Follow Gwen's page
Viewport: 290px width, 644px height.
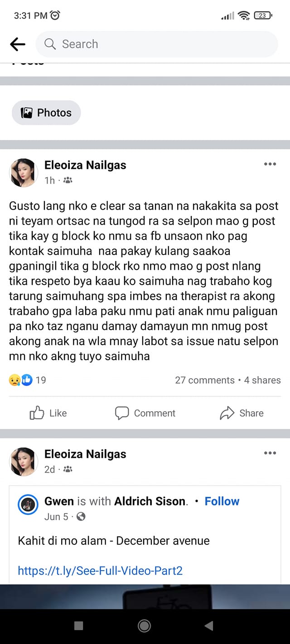click(x=222, y=501)
